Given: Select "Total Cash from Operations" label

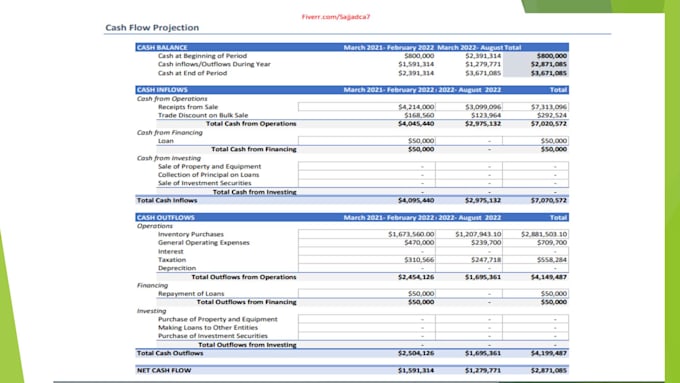Looking at the screenshot, I should click(251, 124).
